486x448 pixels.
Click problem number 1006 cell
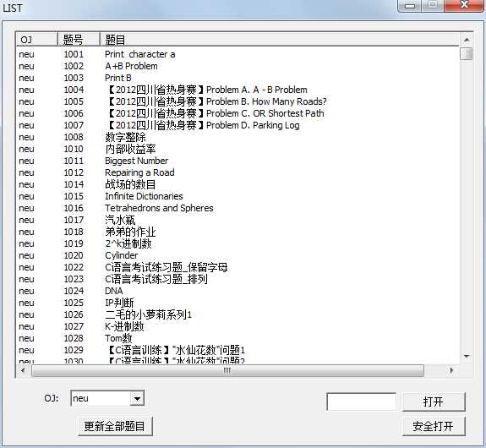[74, 113]
